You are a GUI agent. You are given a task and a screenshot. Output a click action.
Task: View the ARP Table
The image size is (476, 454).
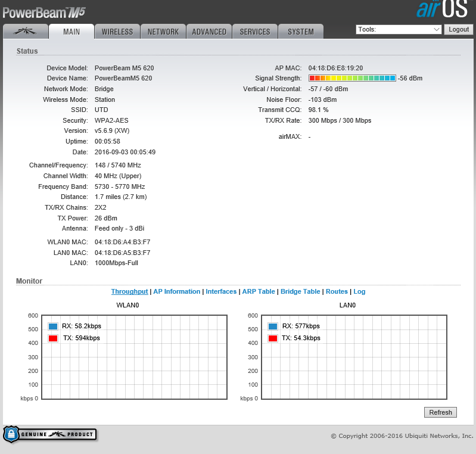tap(259, 291)
